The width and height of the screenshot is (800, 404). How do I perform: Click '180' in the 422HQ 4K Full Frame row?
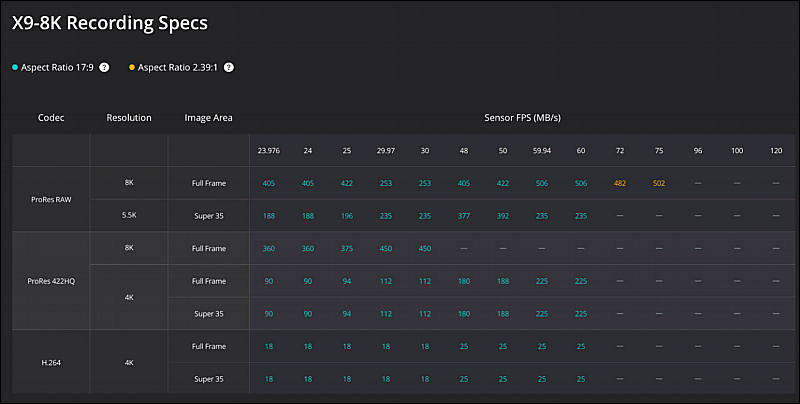click(x=464, y=281)
